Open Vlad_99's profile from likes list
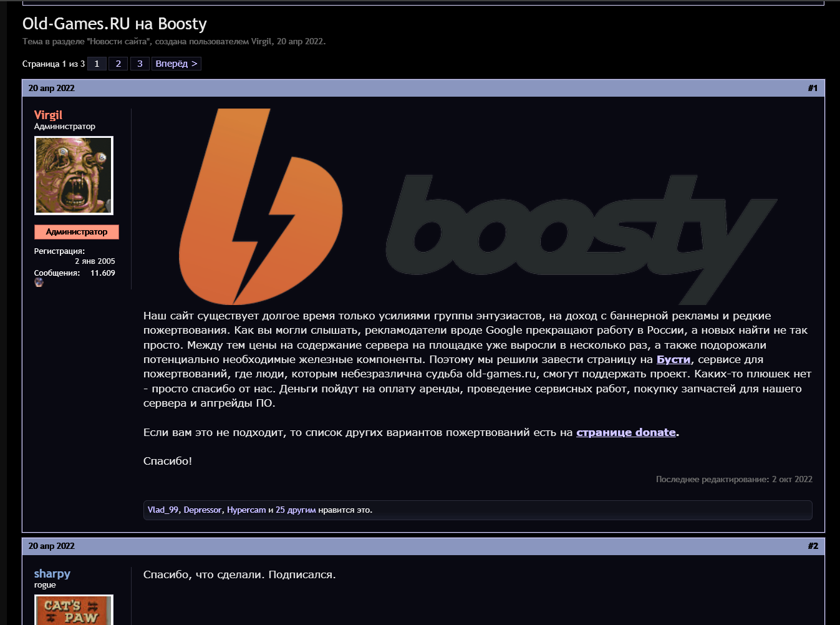 click(163, 510)
